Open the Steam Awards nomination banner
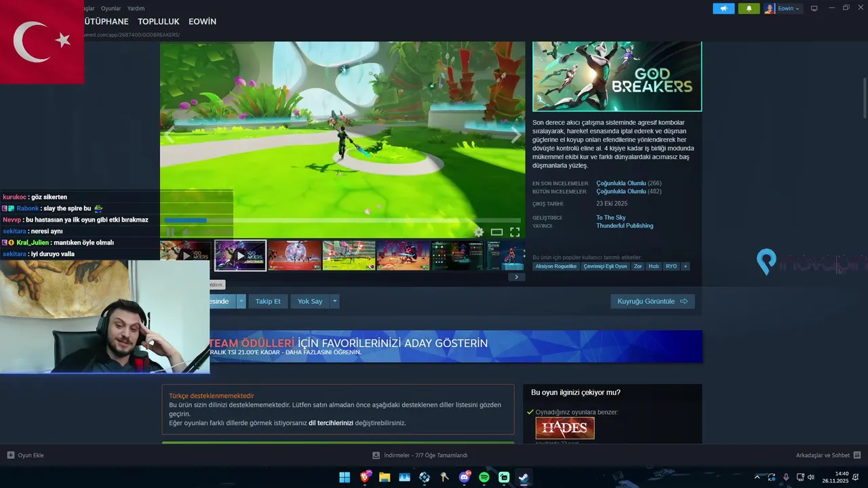Viewport: 868px width, 488px height. pyautogui.click(x=456, y=346)
